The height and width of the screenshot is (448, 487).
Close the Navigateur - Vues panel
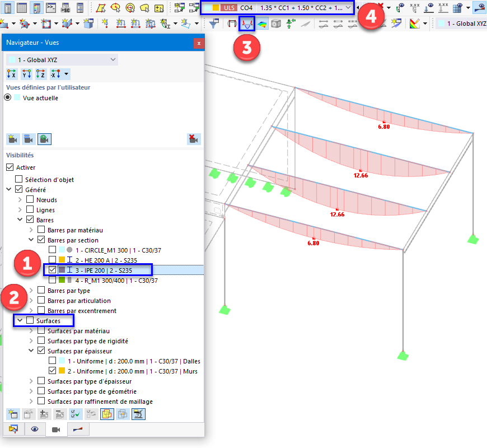tap(199, 43)
